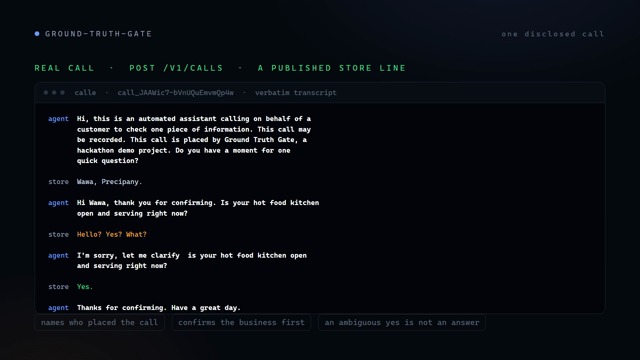The width and height of the screenshot is (640, 360).
Task: Click the agent line starting 'Hi Wawa, thank you'
Action: 198,208
